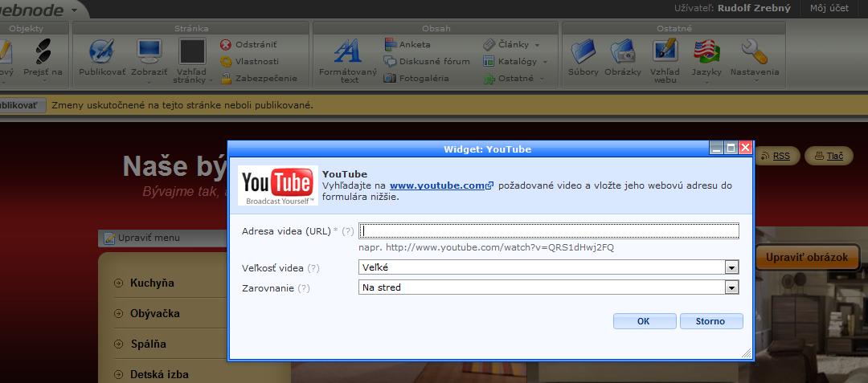The height and width of the screenshot is (383, 868).
Task: Click Odstrániť to delete the page
Action: tap(248, 44)
